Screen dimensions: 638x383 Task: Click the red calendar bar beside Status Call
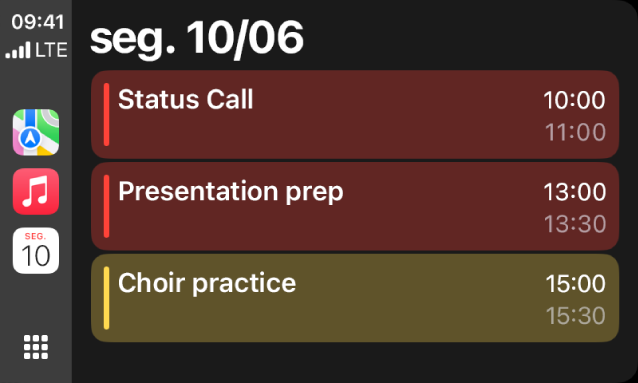[x=107, y=114]
